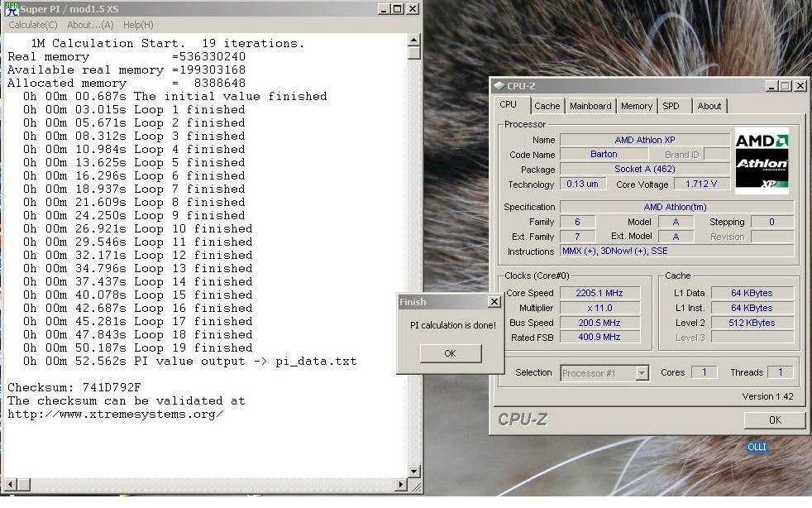
Task: Click the initial value finished line
Action: tap(175, 97)
